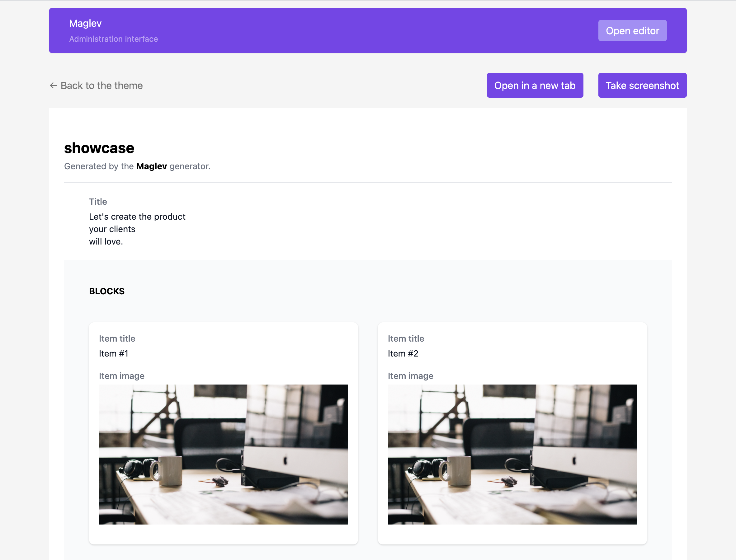Click the Administration interface subtitle
Viewport: 736px width, 560px height.
click(113, 39)
